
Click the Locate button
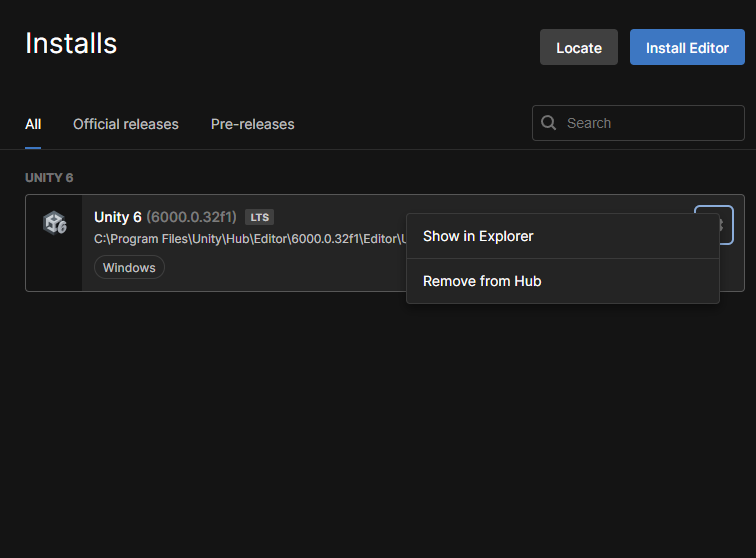(x=579, y=47)
